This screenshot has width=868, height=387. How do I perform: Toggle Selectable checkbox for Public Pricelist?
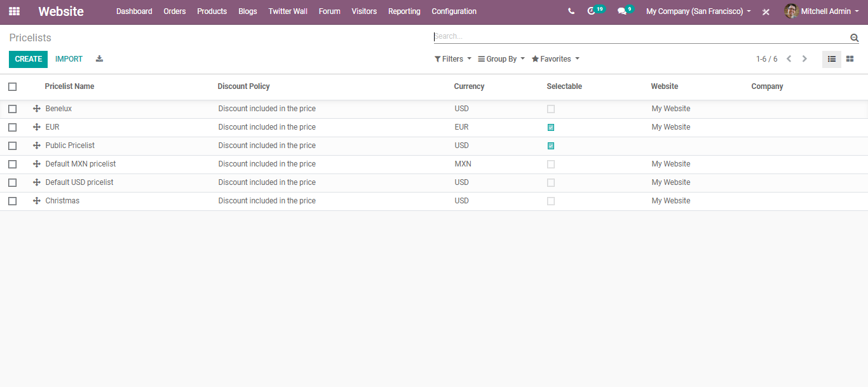coord(551,146)
